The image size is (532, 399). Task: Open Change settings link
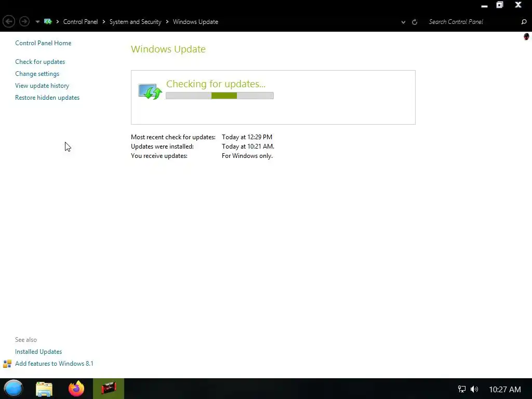pyautogui.click(x=37, y=74)
